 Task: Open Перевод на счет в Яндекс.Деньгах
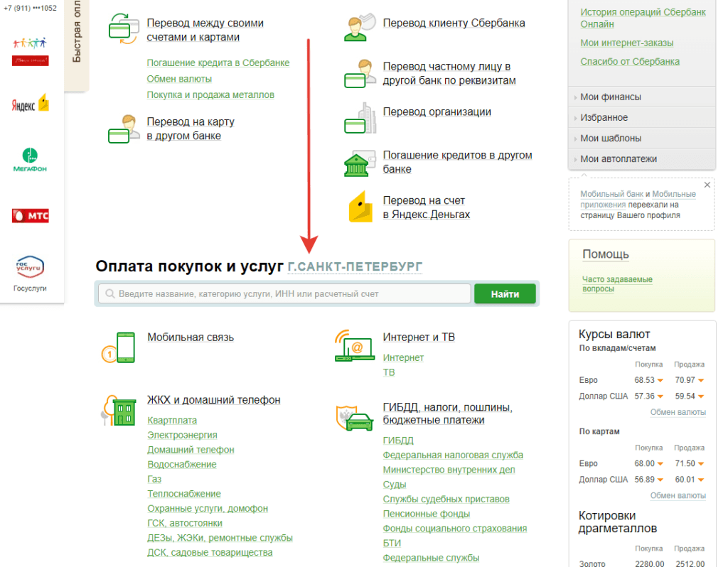[x=427, y=207]
